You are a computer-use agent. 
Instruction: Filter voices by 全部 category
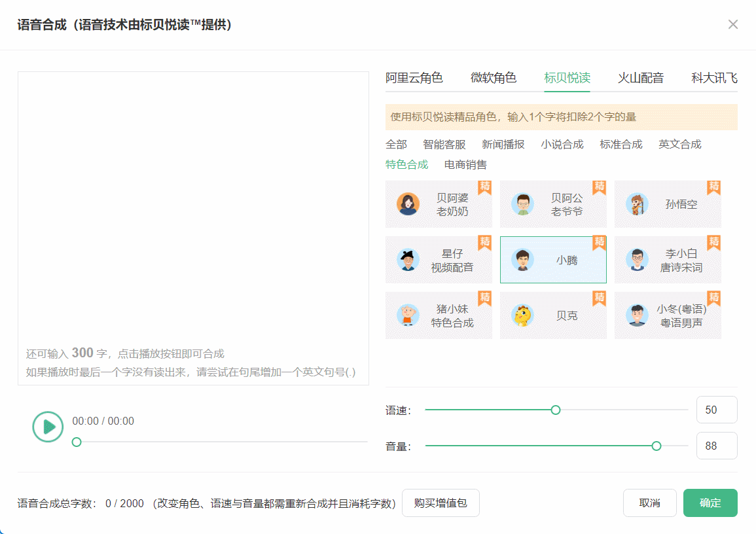(x=396, y=145)
